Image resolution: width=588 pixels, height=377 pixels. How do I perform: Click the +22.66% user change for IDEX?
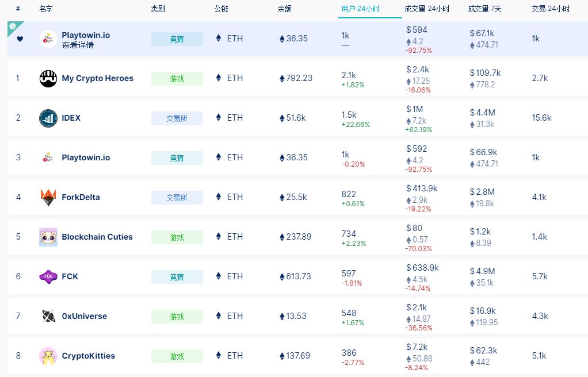point(356,124)
